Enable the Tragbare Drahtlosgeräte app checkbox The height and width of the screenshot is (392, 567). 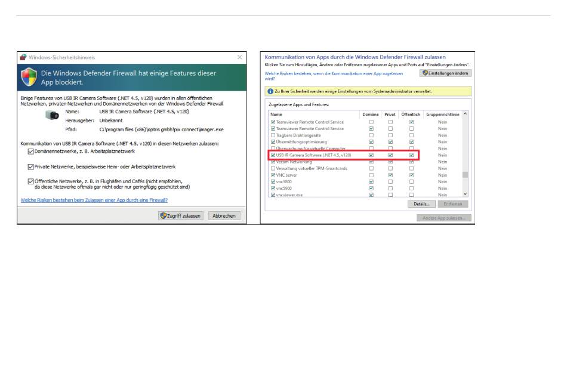pos(273,135)
